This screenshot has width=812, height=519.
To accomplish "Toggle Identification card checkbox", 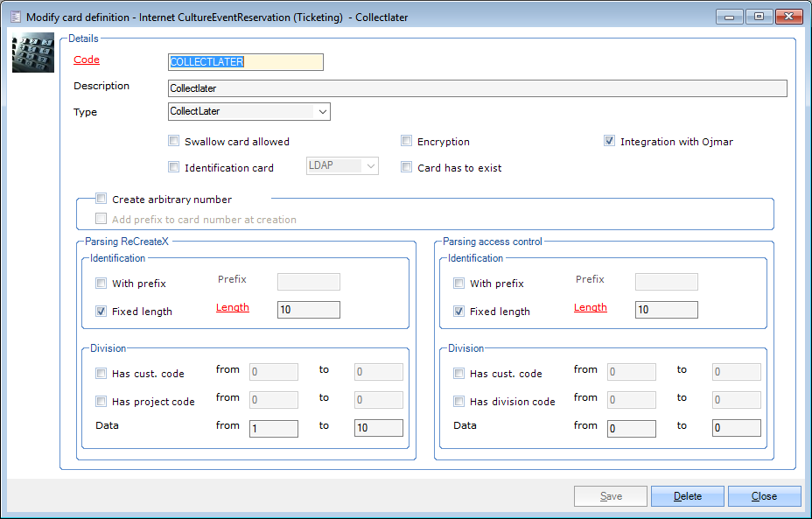I will tap(173, 167).
